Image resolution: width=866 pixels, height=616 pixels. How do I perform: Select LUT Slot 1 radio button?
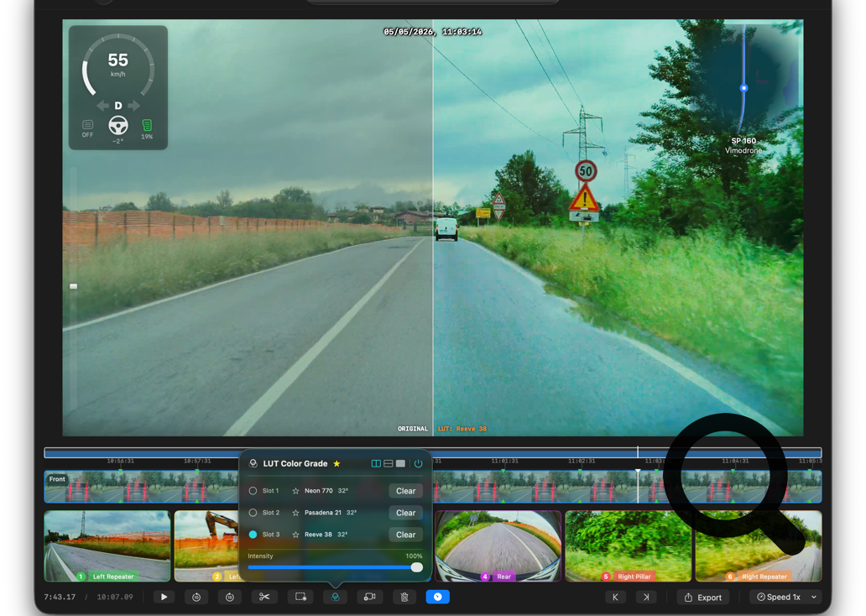click(253, 491)
